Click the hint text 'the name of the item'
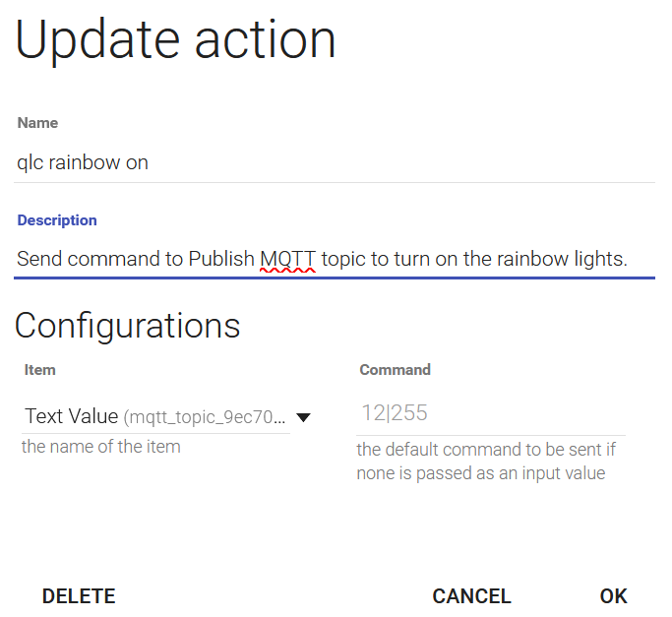 (101, 447)
